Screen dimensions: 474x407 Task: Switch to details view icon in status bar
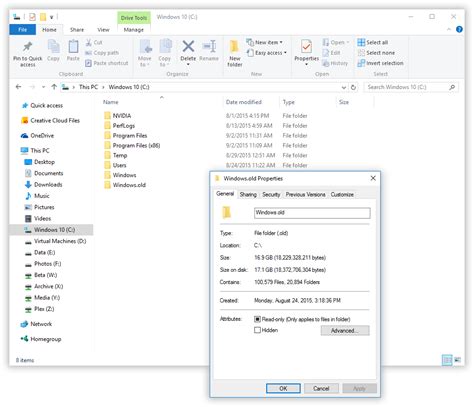447,360
